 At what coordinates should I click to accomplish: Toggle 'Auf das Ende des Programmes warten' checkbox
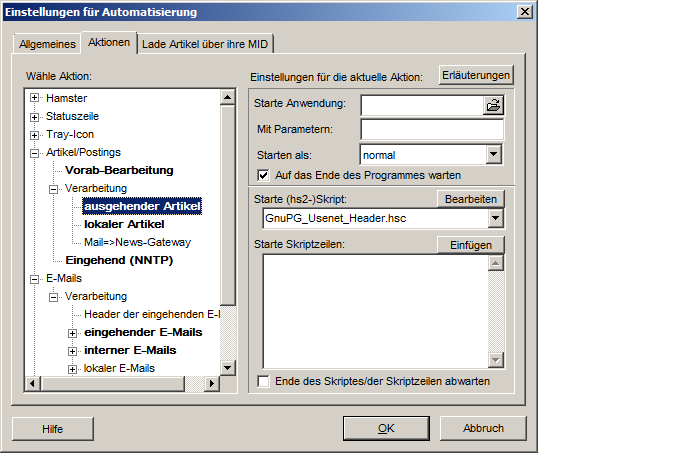[x=264, y=175]
